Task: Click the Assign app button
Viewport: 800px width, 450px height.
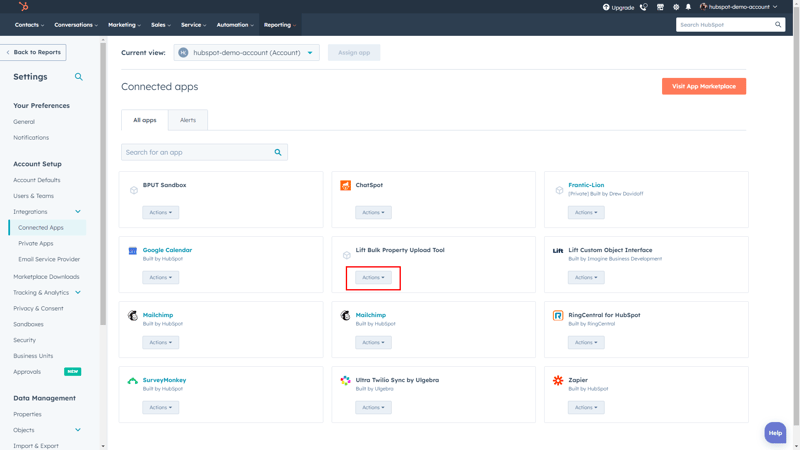Action: coord(354,53)
